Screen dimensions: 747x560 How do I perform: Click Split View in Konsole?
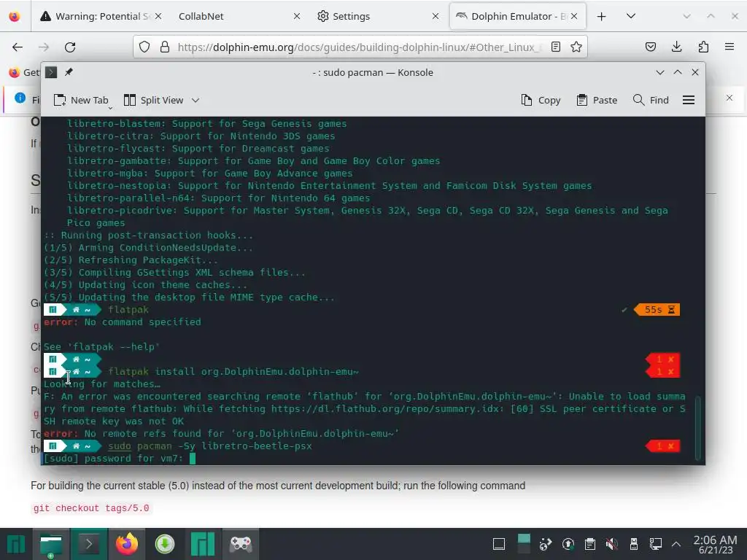pyautogui.click(x=153, y=100)
